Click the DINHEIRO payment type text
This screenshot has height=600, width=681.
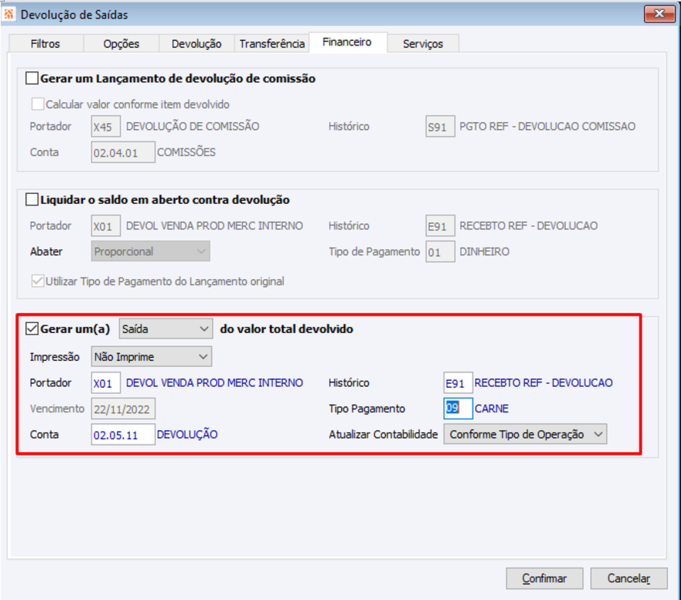(x=484, y=252)
